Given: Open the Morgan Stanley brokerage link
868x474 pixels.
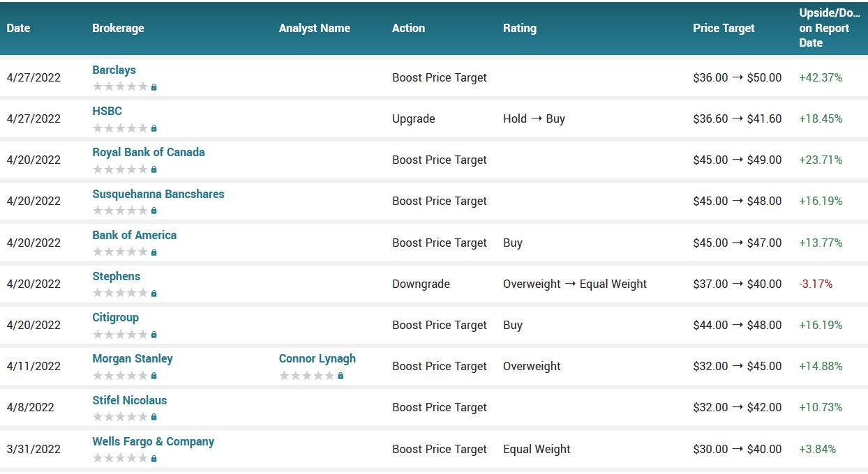Looking at the screenshot, I should tap(132, 358).
